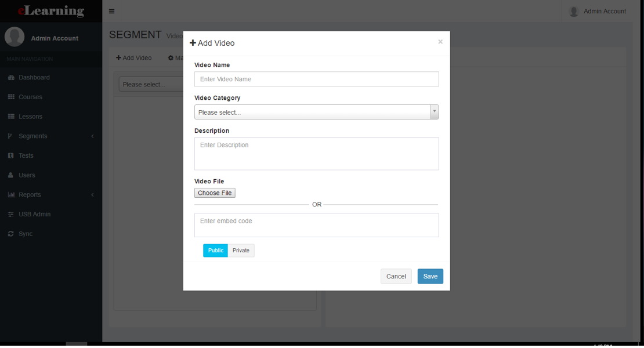Viewport: 644px width, 348px height.
Task: Close the Add Video dialog with the X
Action: coord(440,41)
